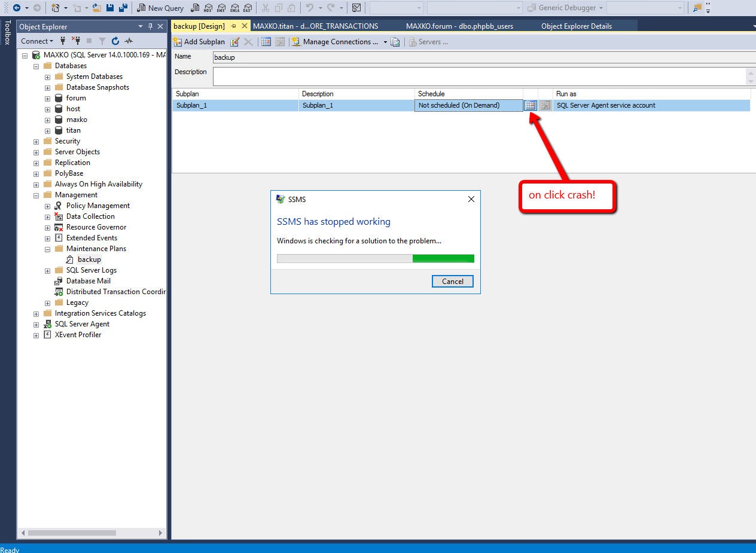Select the XEvent Profiler node
Screen dimensions: 756x553
78,335
